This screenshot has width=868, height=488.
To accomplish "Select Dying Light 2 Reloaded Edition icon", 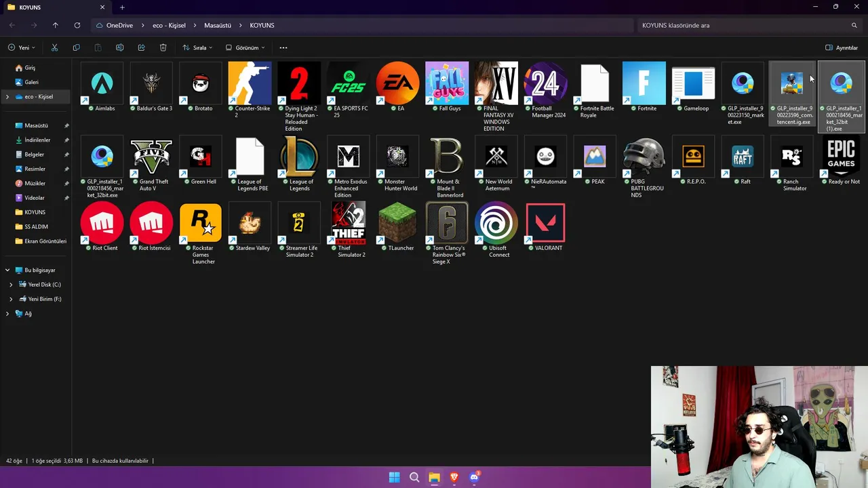I will click(x=299, y=83).
